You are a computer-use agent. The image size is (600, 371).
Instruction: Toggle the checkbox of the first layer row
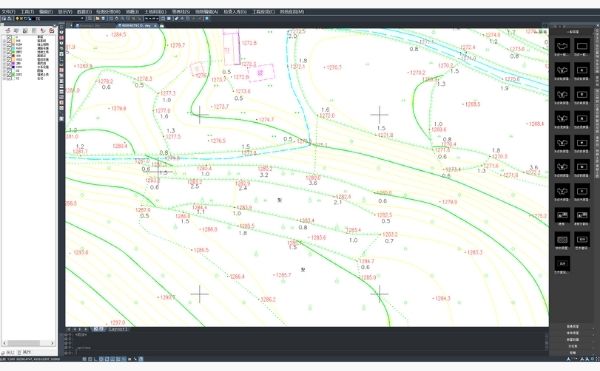[9, 37]
